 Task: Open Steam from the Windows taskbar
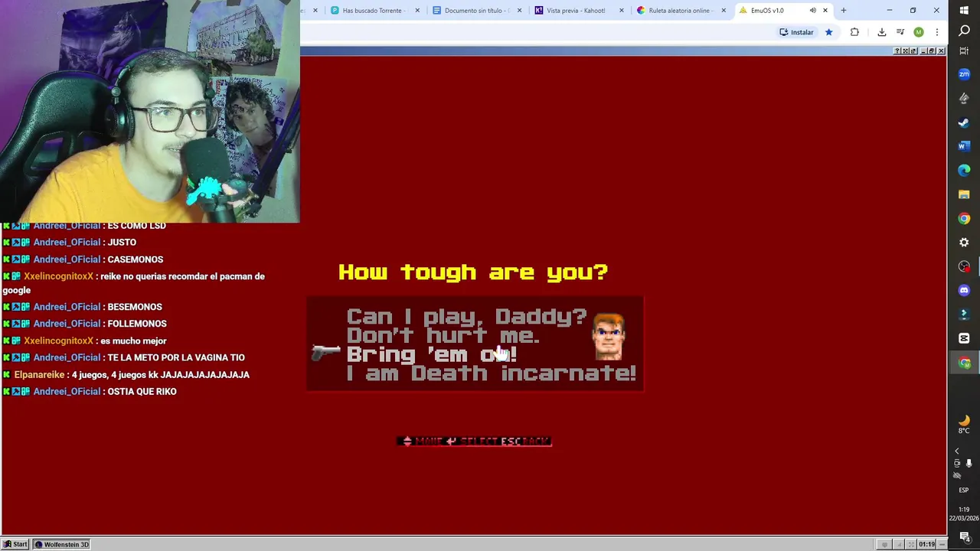tap(964, 122)
